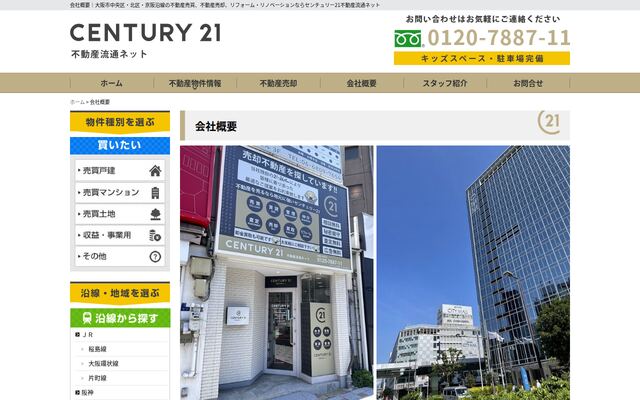
Task: Click the 物件種別を選ぶ yellow heading
Action: click(x=120, y=122)
